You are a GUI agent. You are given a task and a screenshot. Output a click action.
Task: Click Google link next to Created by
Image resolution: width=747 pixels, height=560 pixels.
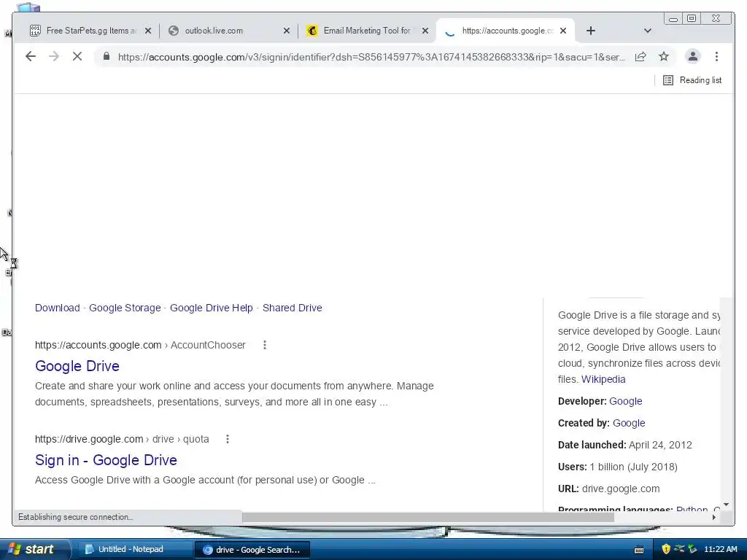(629, 423)
